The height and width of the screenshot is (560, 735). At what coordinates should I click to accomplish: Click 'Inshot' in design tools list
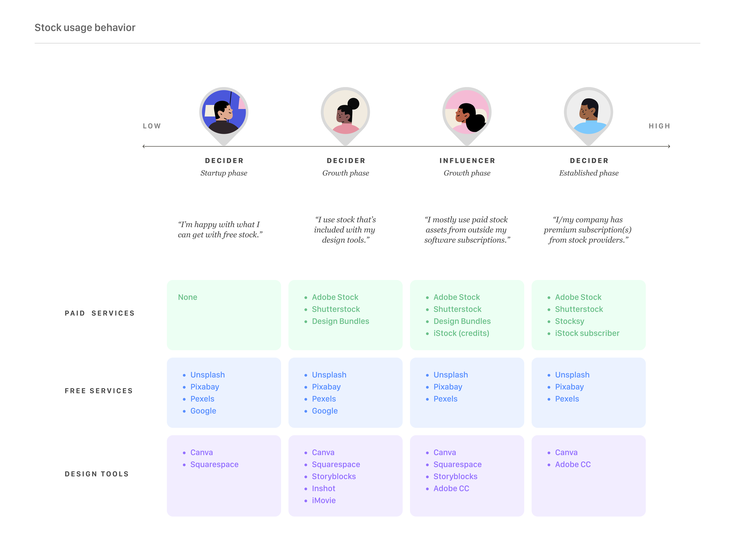323,489
